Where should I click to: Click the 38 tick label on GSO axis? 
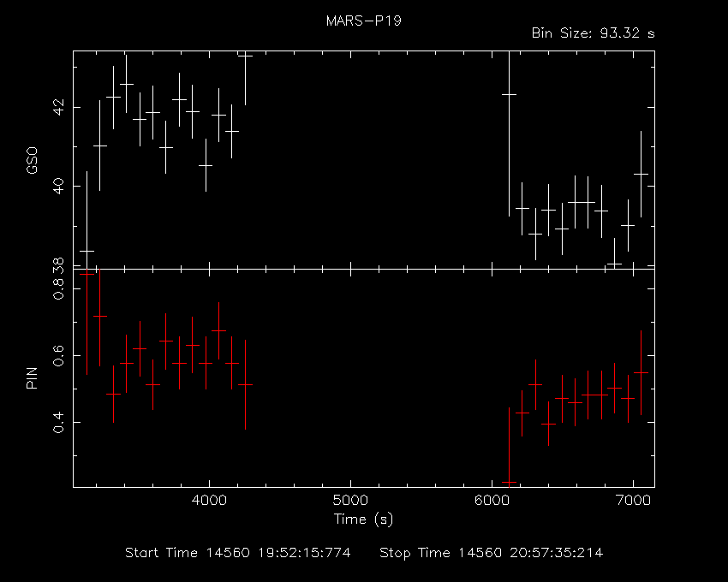(x=58, y=266)
